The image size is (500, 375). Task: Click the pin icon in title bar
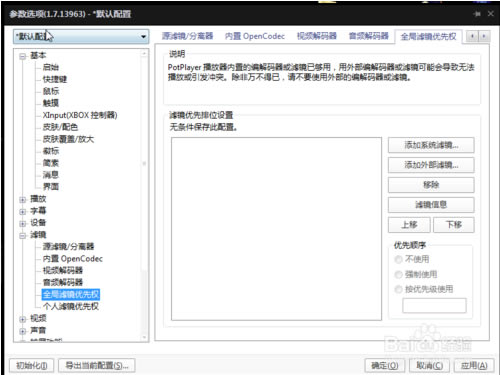[x=477, y=14]
